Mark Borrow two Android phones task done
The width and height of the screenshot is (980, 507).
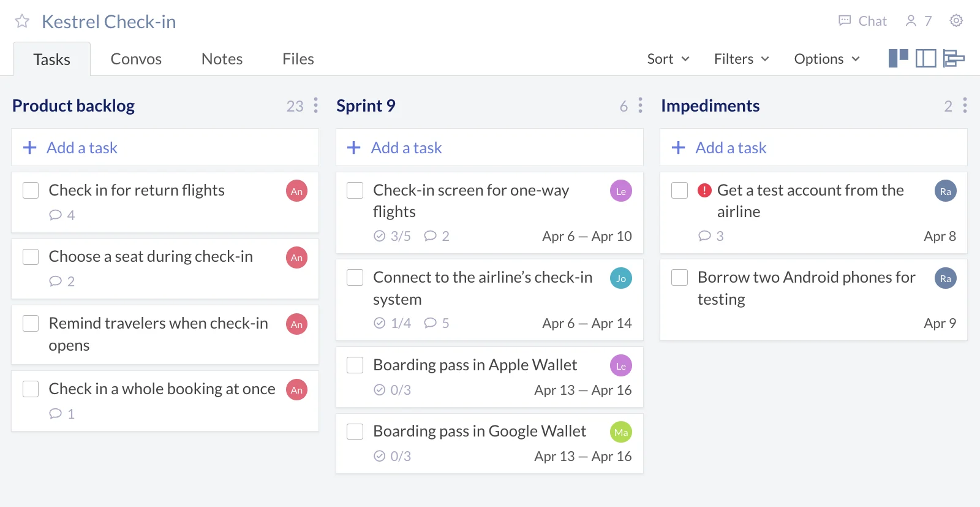(x=680, y=277)
